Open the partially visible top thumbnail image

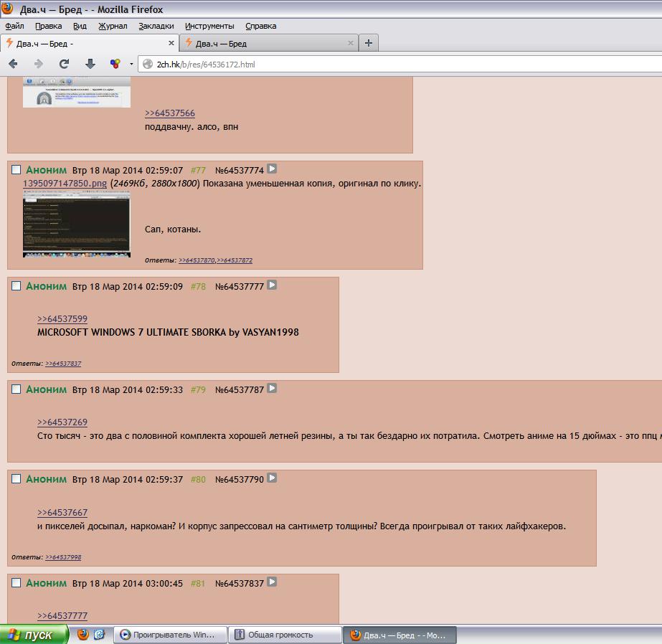tap(77, 92)
